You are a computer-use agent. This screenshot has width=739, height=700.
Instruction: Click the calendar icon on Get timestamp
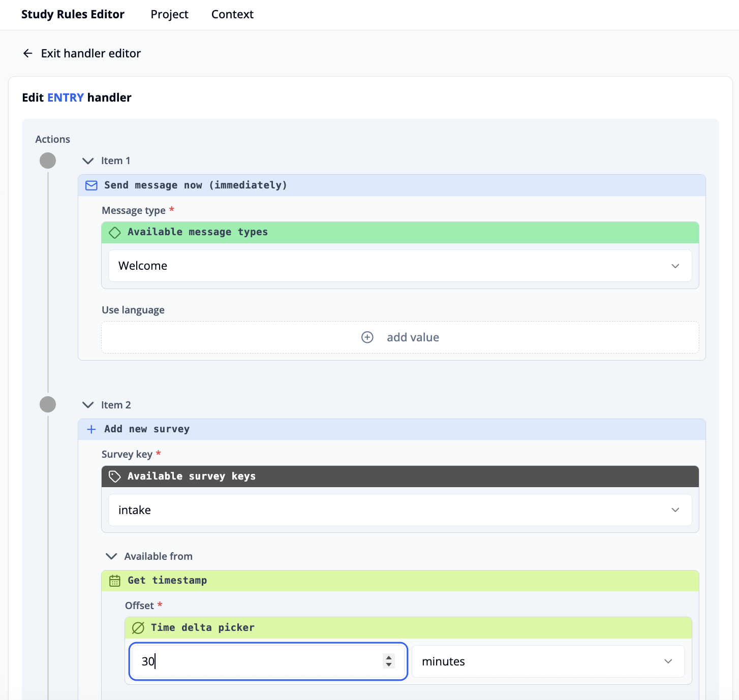tap(115, 580)
